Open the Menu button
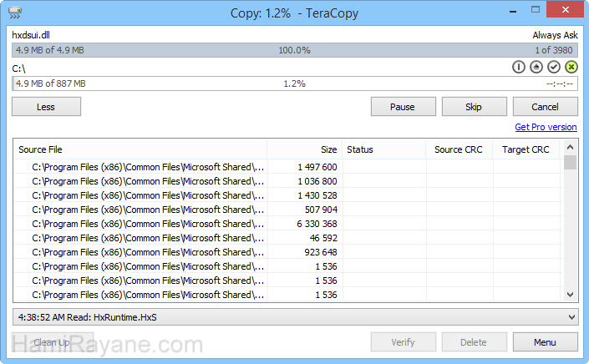Viewport: 589px width, 364px height. (x=545, y=342)
